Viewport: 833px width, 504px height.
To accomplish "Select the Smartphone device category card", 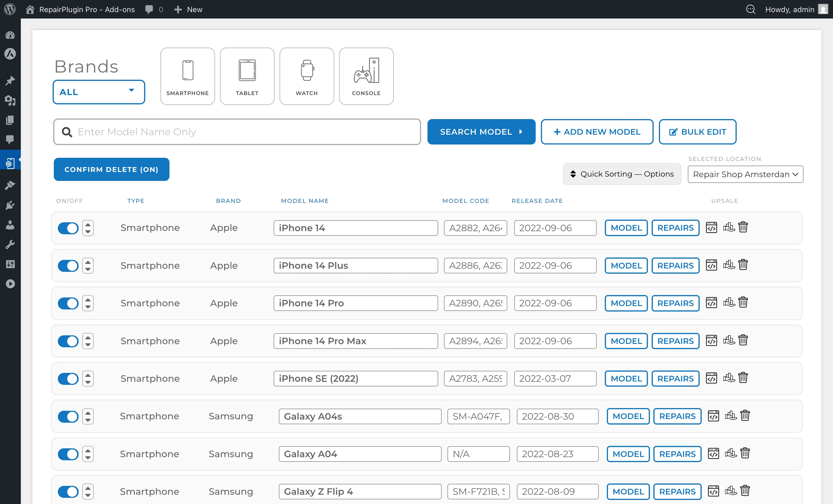I will pyautogui.click(x=188, y=76).
